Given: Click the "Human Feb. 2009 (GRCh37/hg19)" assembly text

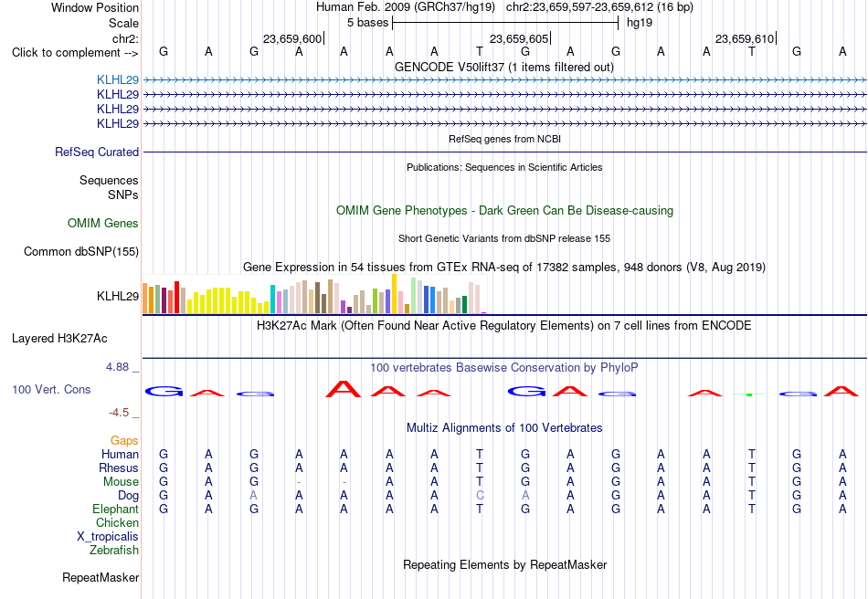Looking at the screenshot, I should pyautogui.click(x=407, y=7).
